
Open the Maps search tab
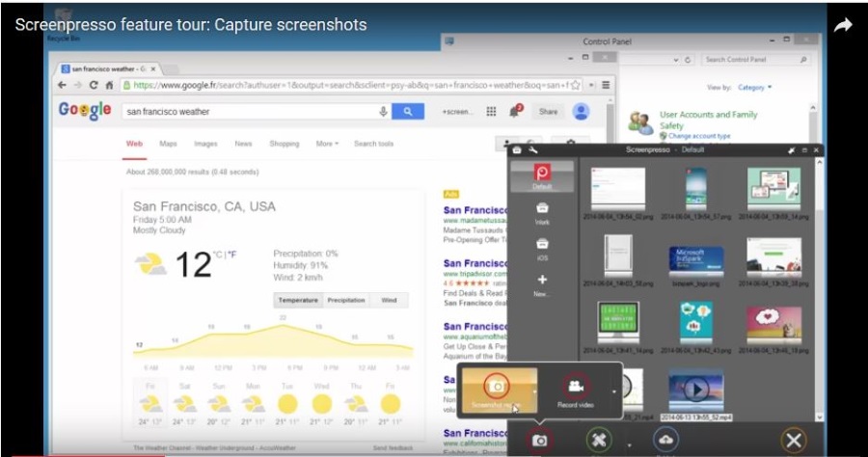168,144
